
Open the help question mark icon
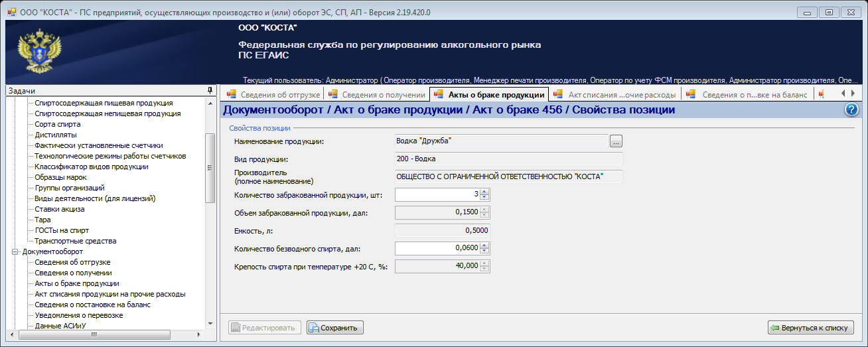click(x=853, y=110)
